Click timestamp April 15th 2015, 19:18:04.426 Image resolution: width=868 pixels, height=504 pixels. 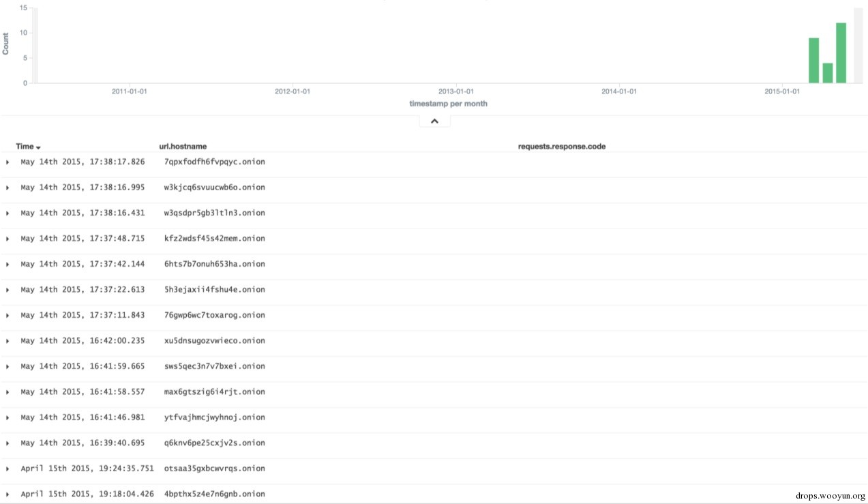pos(87,494)
